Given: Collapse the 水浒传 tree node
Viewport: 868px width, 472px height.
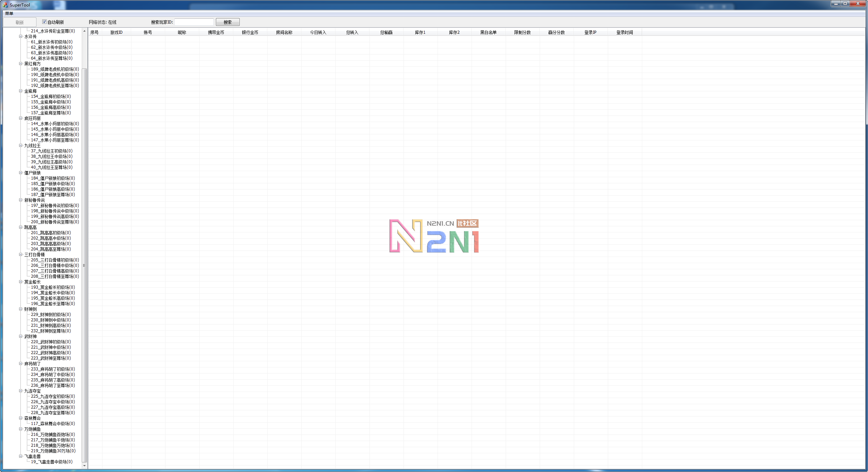Looking at the screenshot, I should (x=21, y=36).
